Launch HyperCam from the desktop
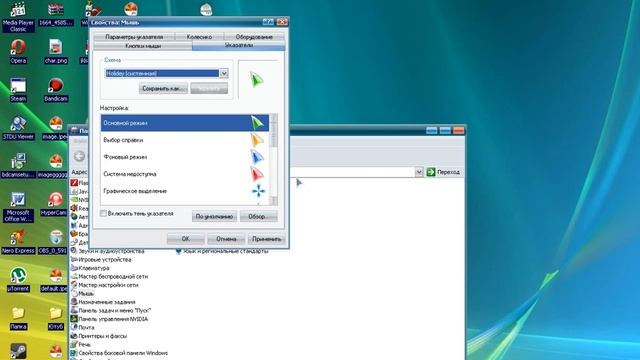The image size is (640, 360). (x=54, y=204)
